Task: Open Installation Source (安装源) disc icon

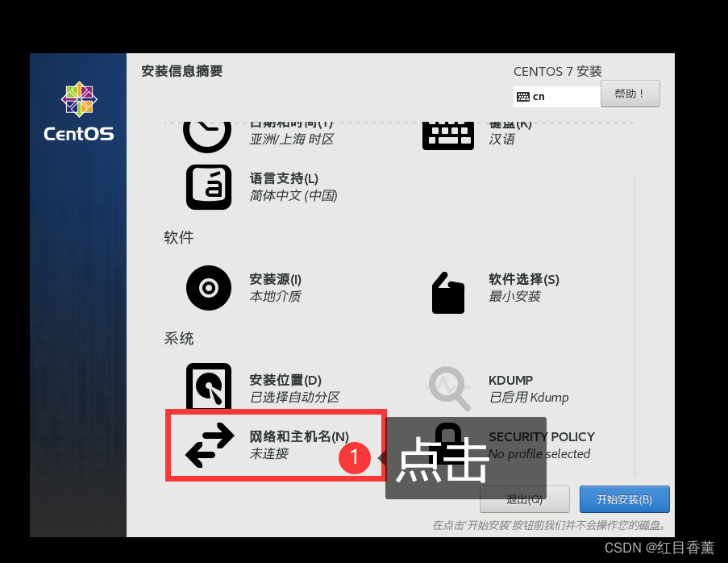Action: point(209,287)
